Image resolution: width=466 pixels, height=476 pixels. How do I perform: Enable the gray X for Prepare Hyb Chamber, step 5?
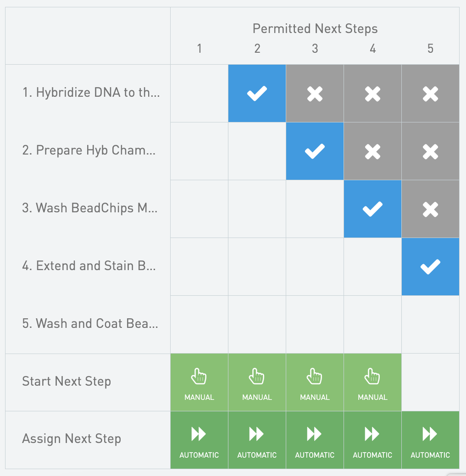click(430, 151)
